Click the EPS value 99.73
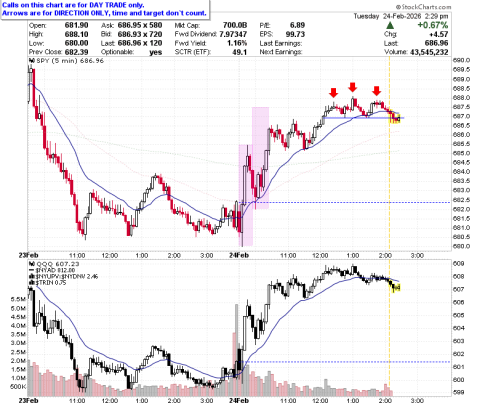480x406 pixels. click(x=295, y=34)
